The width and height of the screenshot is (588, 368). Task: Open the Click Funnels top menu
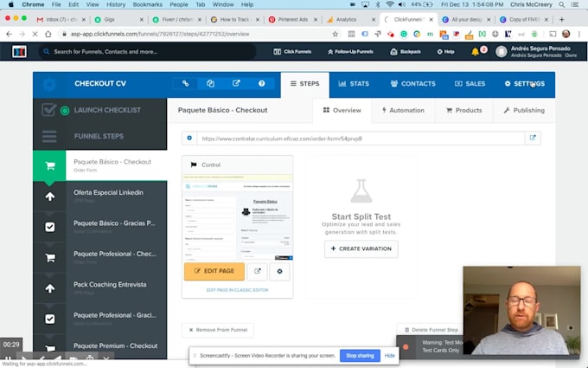tap(292, 52)
